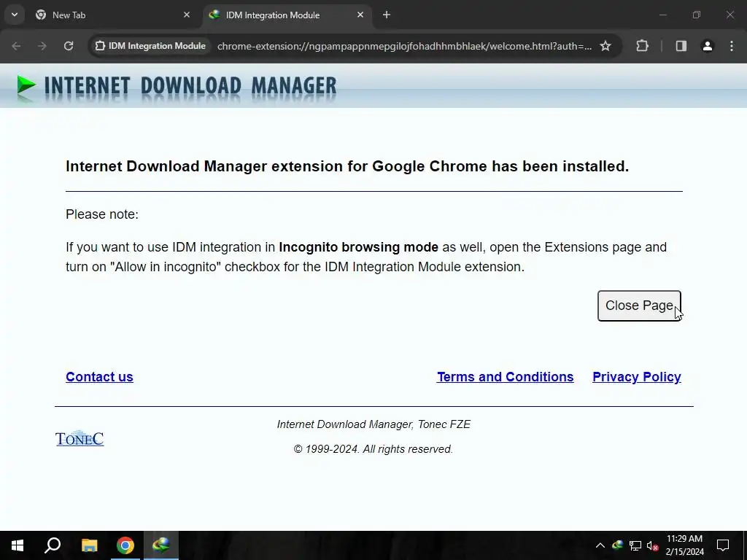Click the IDM Integration Module extension chip
The image size is (747, 560).
(150, 46)
